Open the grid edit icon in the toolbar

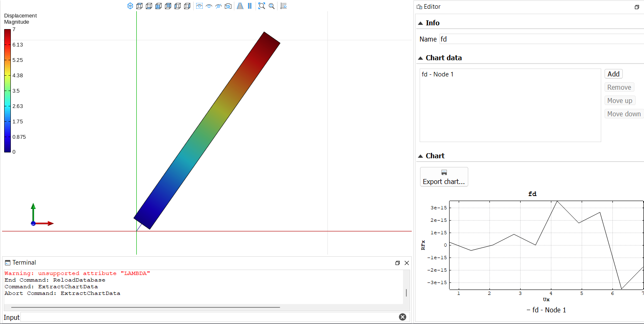284,6
